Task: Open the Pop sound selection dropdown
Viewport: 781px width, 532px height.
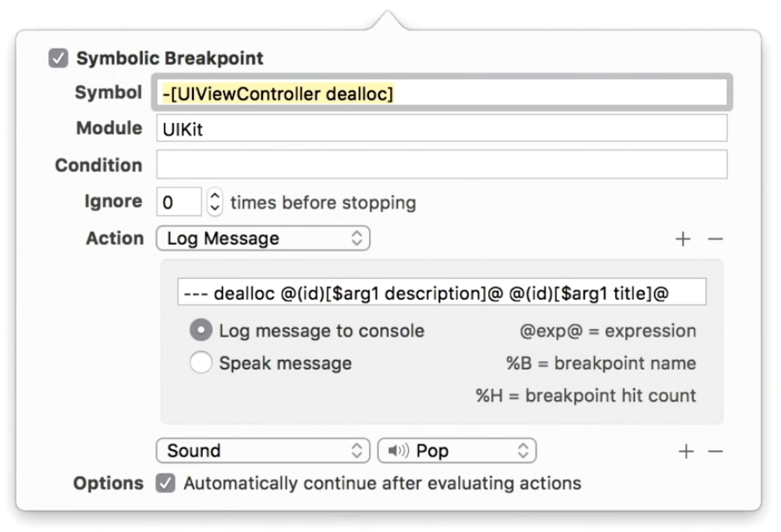Action: pyautogui.click(x=457, y=451)
